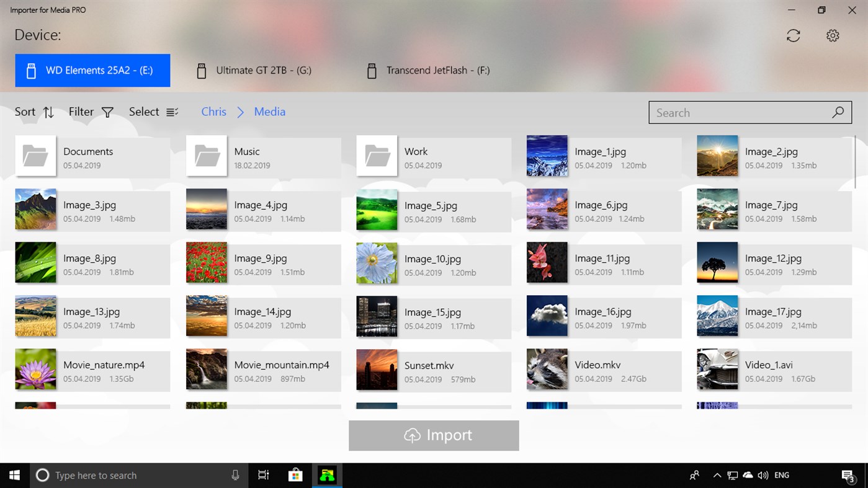Click the search magnifier icon
The width and height of the screenshot is (868, 488).
838,112
